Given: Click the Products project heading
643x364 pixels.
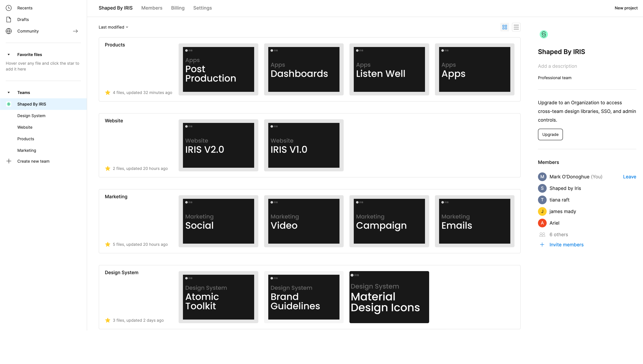Looking at the screenshot, I should (x=115, y=45).
